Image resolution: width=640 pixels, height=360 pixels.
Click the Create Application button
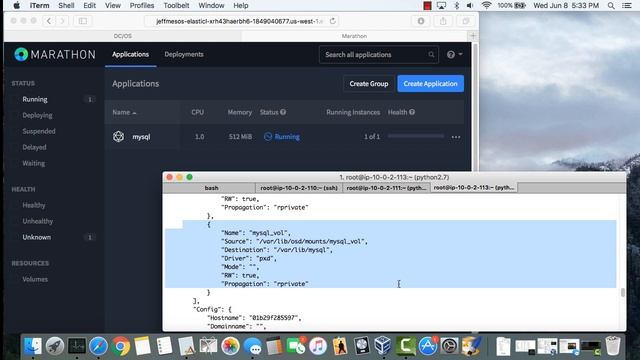[431, 84]
